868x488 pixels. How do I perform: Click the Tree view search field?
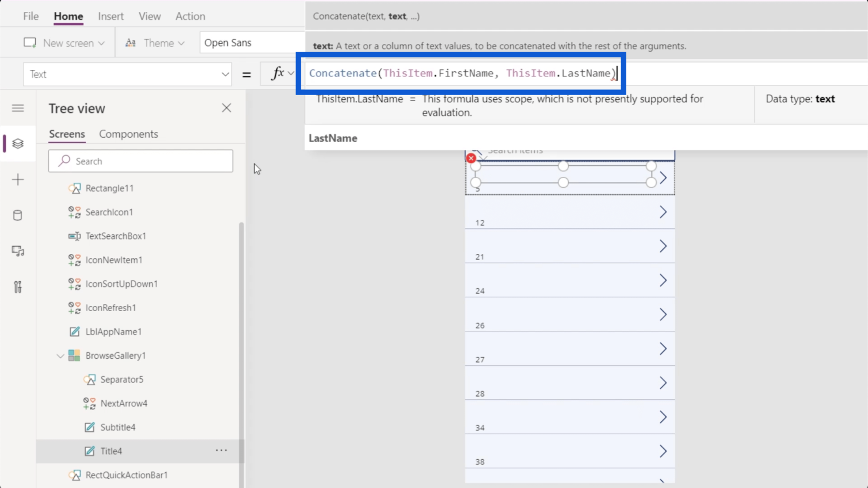141,161
